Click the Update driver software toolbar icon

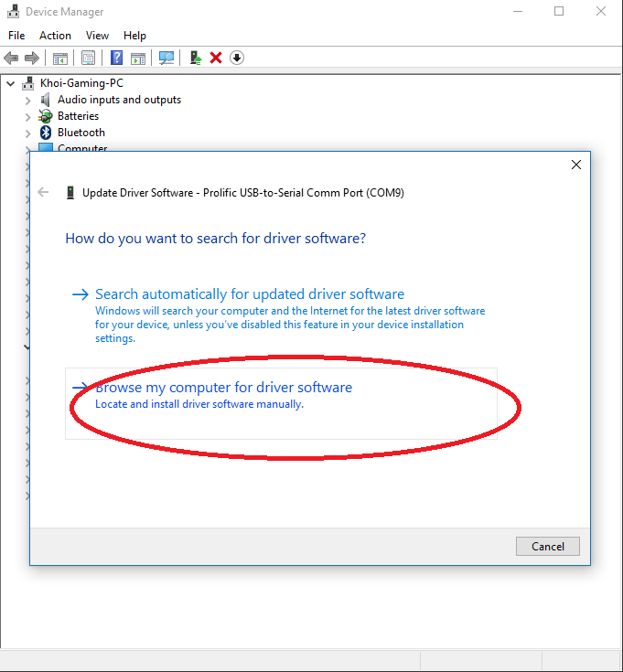[196, 58]
